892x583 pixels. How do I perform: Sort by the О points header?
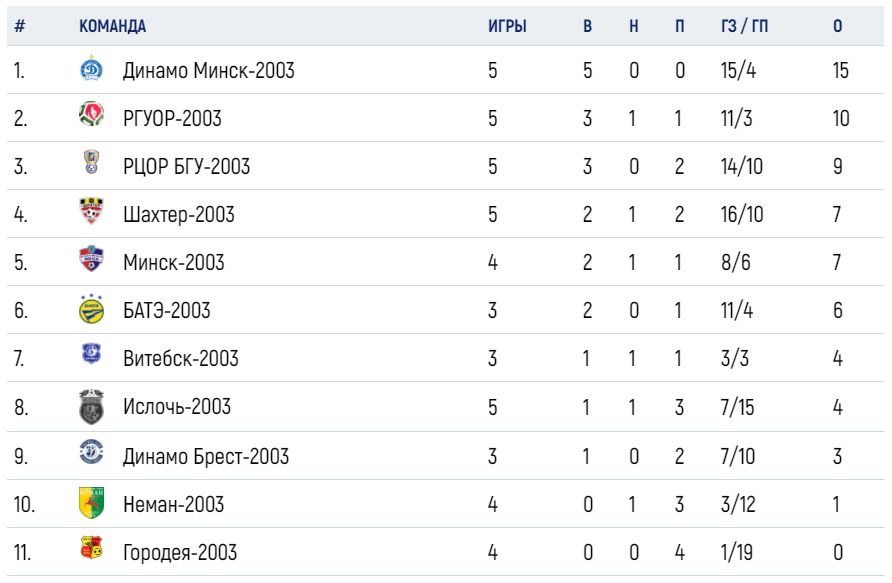coord(838,26)
